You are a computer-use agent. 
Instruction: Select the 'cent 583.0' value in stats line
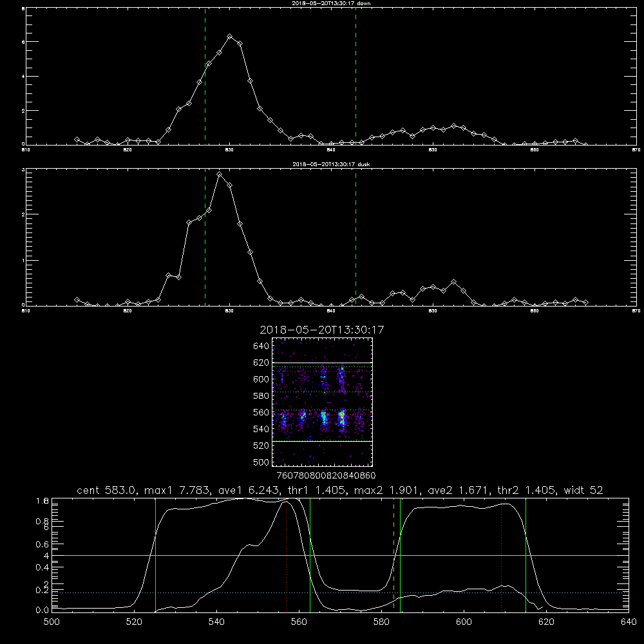107,490
